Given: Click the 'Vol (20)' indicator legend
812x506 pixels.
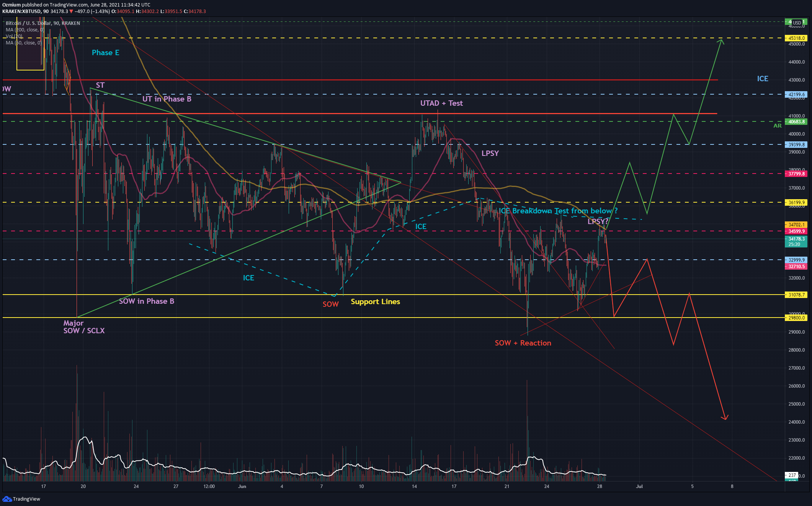Looking at the screenshot, I should click(x=14, y=36).
